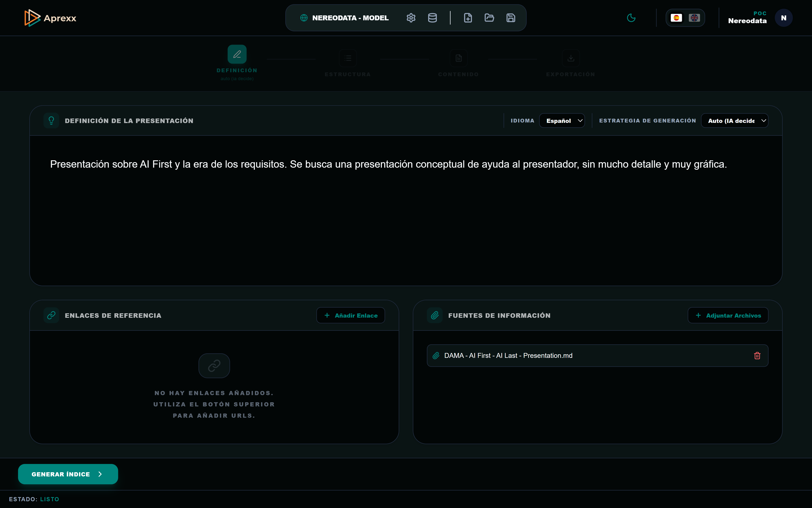Create new file with the file-plus icon
Image resolution: width=812 pixels, height=508 pixels.
point(468,18)
